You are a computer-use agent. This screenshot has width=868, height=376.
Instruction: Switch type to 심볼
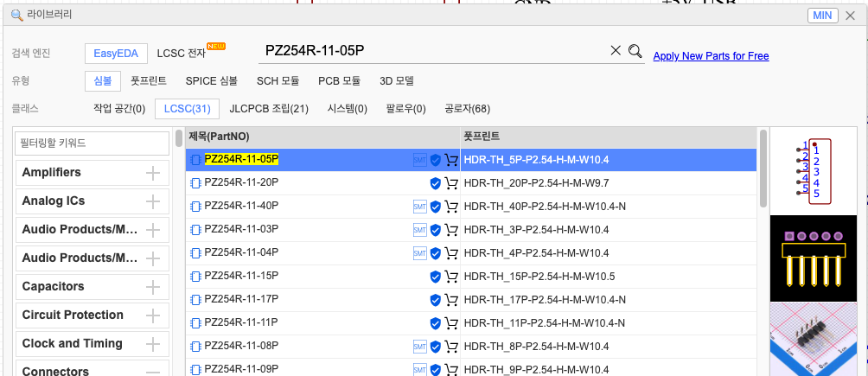tap(102, 81)
